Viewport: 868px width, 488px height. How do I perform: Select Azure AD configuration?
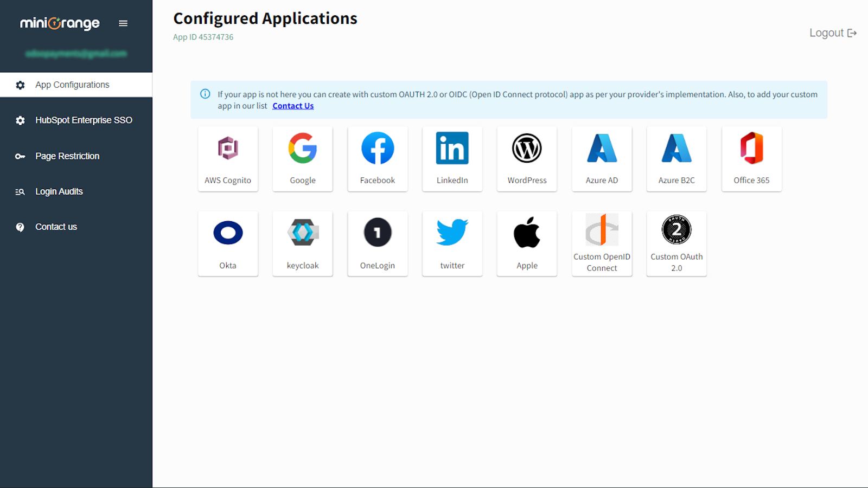pos(602,159)
